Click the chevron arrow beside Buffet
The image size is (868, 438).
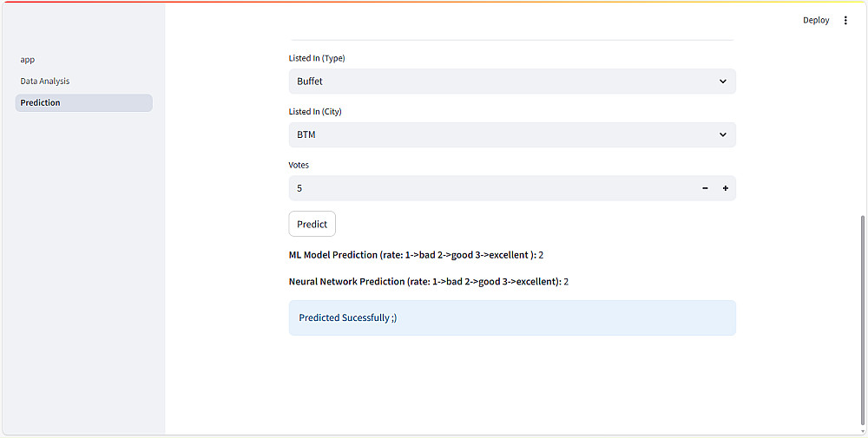[723, 82]
